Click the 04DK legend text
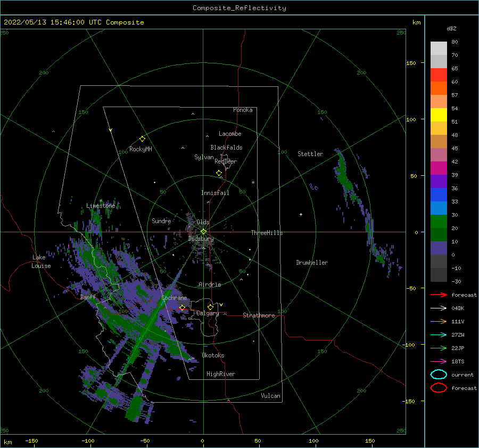 click(x=458, y=308)
